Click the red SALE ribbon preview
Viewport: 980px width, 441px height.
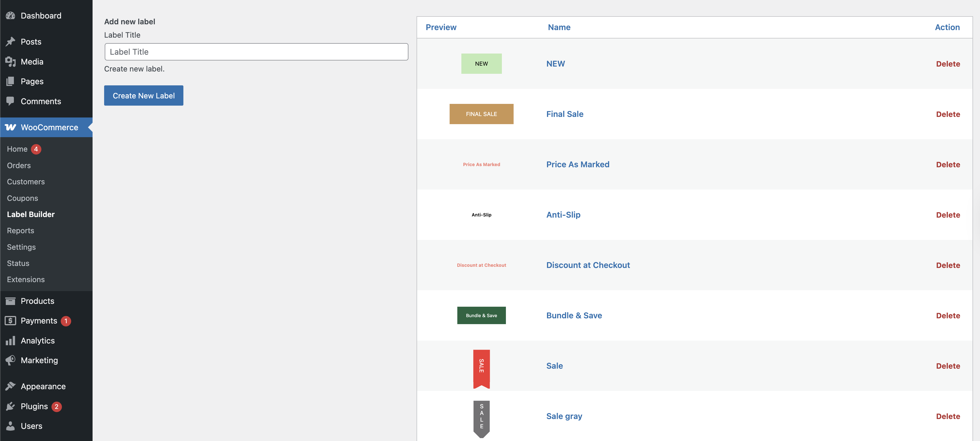click(481, 369)
